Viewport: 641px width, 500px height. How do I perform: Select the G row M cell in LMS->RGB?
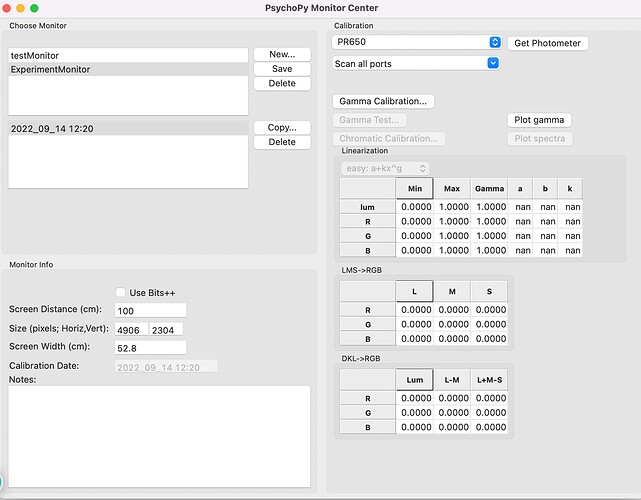pyautogui.click(x=452, y=324)
